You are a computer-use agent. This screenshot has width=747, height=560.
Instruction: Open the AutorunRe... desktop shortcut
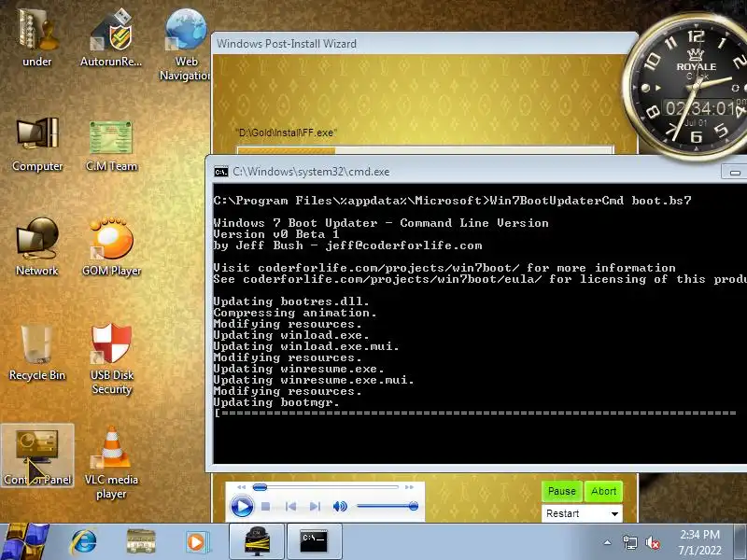click(x=111, y=38)
